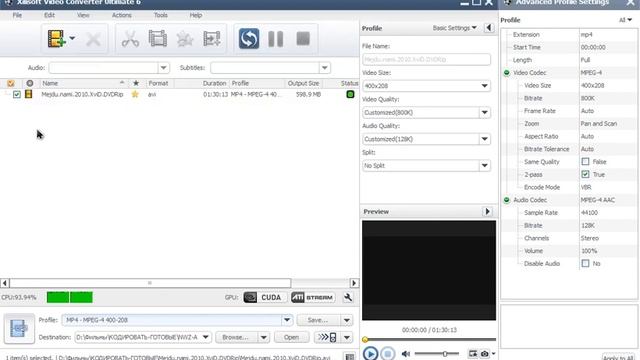Collapse the Audio Codec group in Advanced settings

tap(507, 200)
